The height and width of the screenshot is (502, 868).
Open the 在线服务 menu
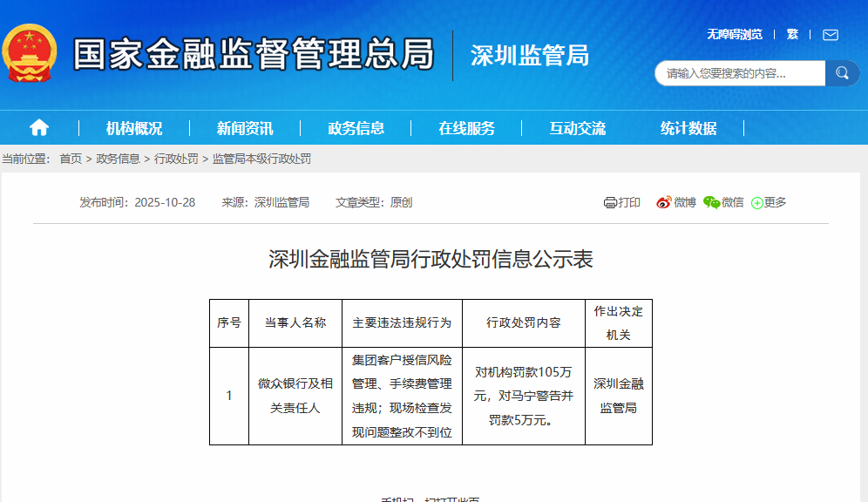[466, 128]
